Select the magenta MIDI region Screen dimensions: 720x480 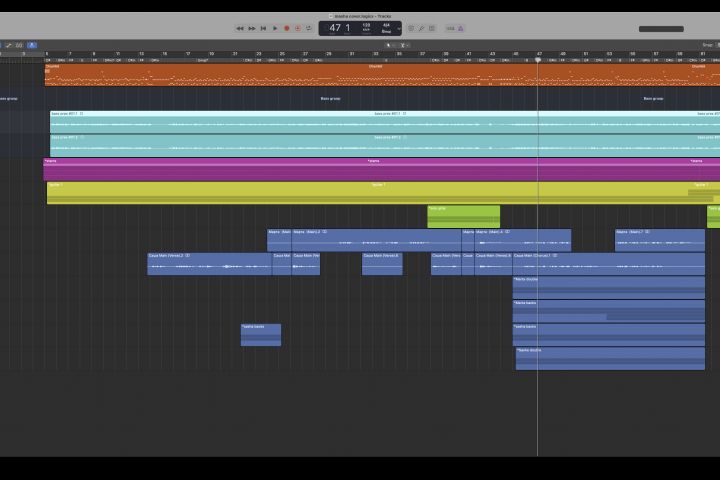pyautogui.click(x=382, y=169)
